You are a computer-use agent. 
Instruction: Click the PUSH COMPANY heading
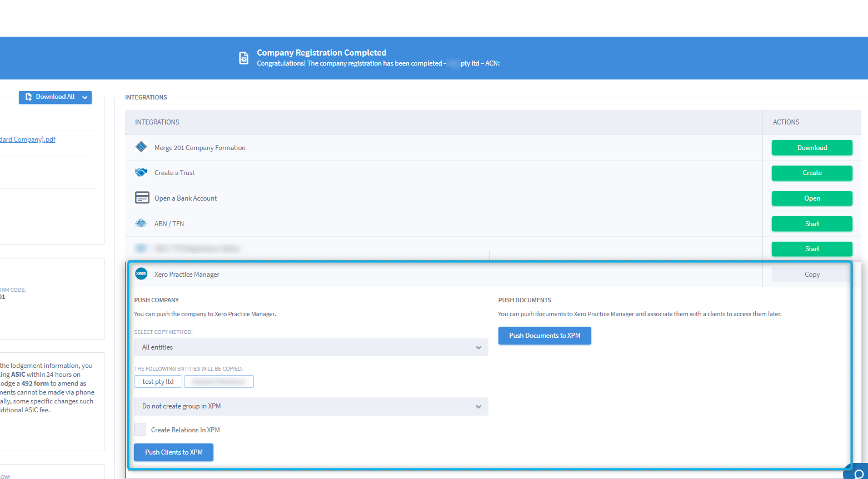coord(156,300)
